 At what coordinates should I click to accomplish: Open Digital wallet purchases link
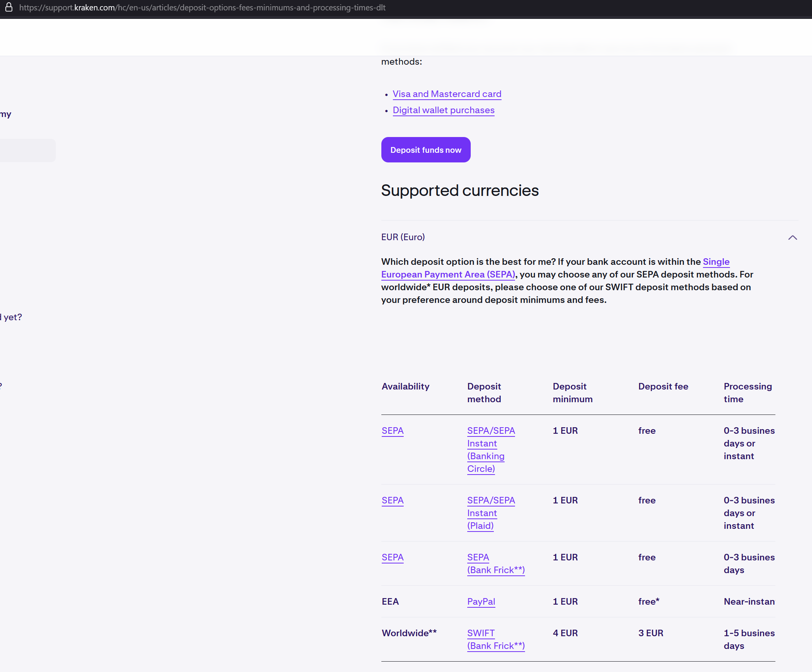tap(443, 110)
